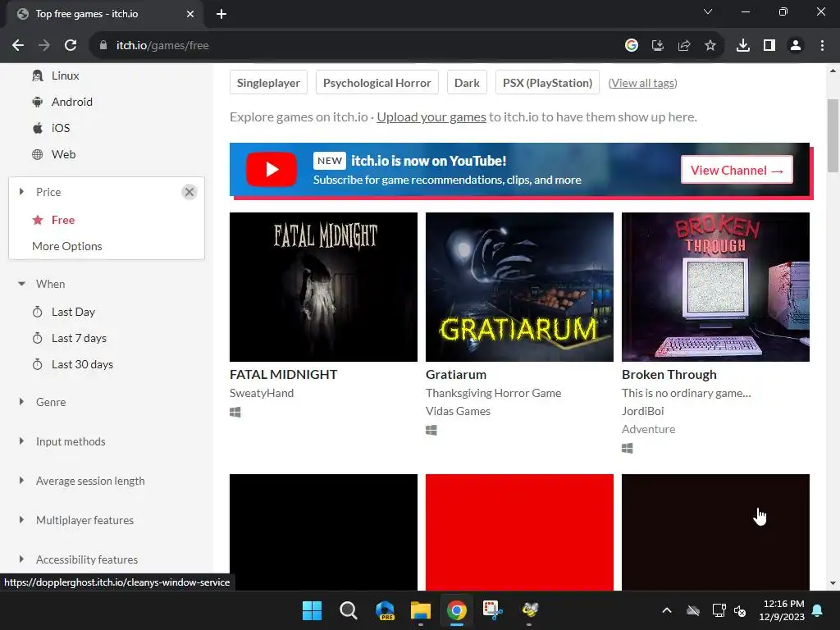
Task: Share this page using the share icon
Action: [x=683, y=46]
